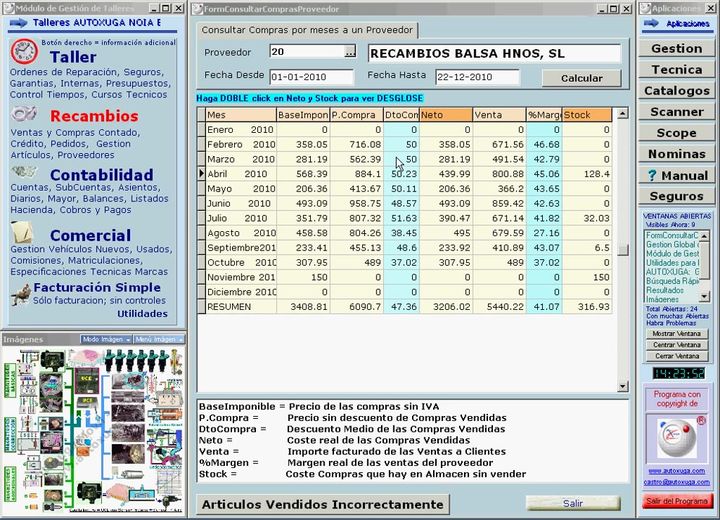Click Salir del Programa button
This screenshot has height=520, width=720.
click(x=677, y=501)
